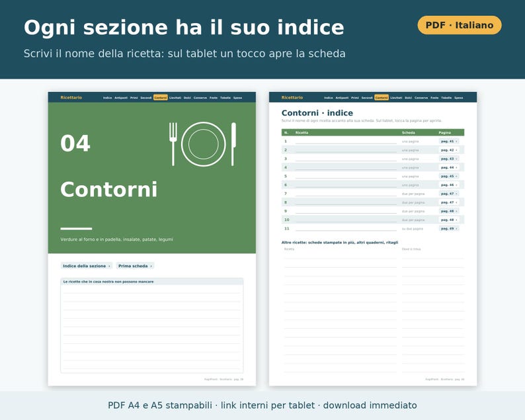
Task: Click the 'Altre ricette: schede stampate in più' heading
Action: click(339, 242)
